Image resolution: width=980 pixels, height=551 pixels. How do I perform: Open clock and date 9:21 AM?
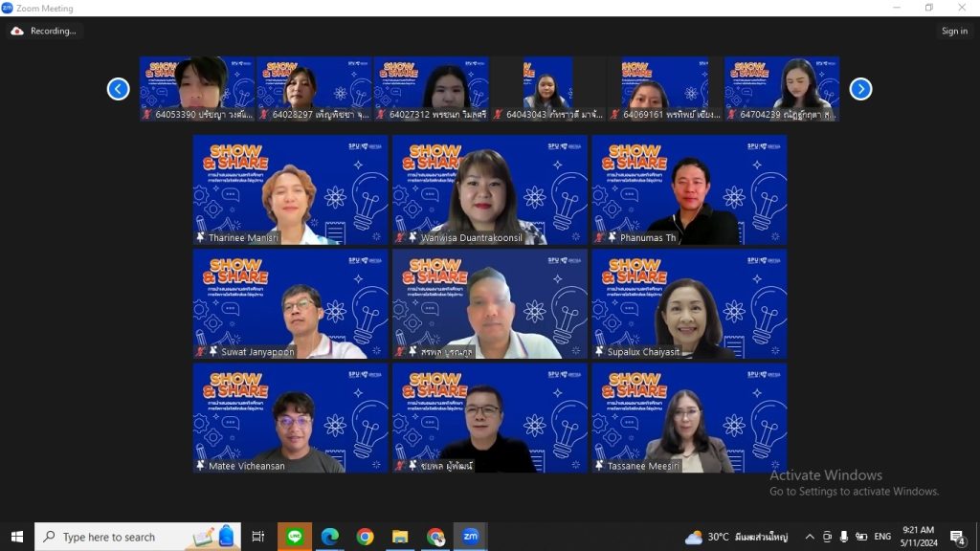pyautogui.click(x=919, y=537)
